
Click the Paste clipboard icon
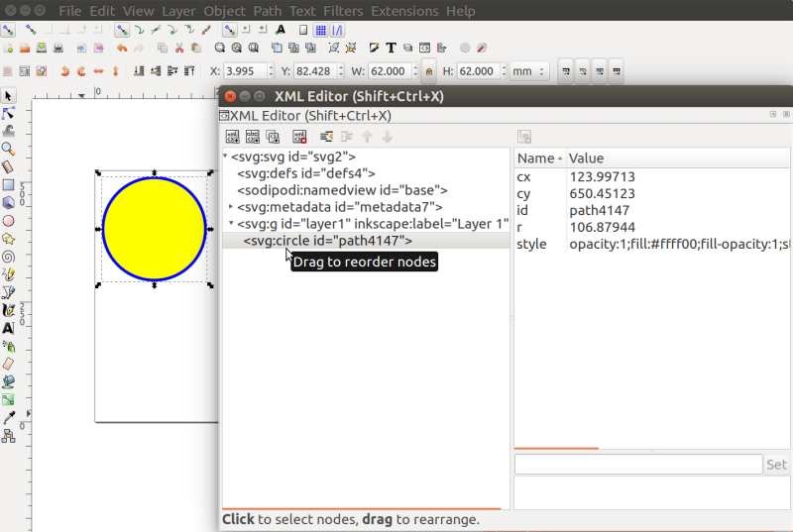(196, 48)
